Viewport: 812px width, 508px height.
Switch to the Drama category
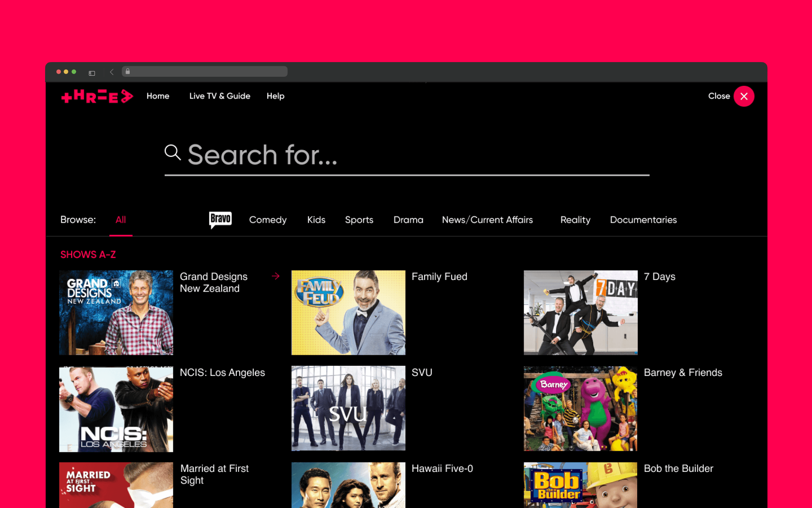click(x=408, y=220)
